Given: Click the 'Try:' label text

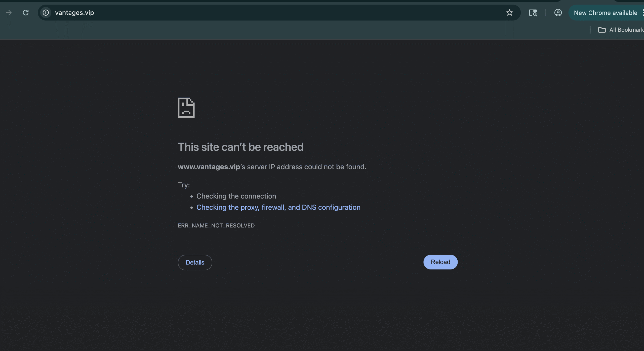Looking at the screenshot, I should (184, 185).
